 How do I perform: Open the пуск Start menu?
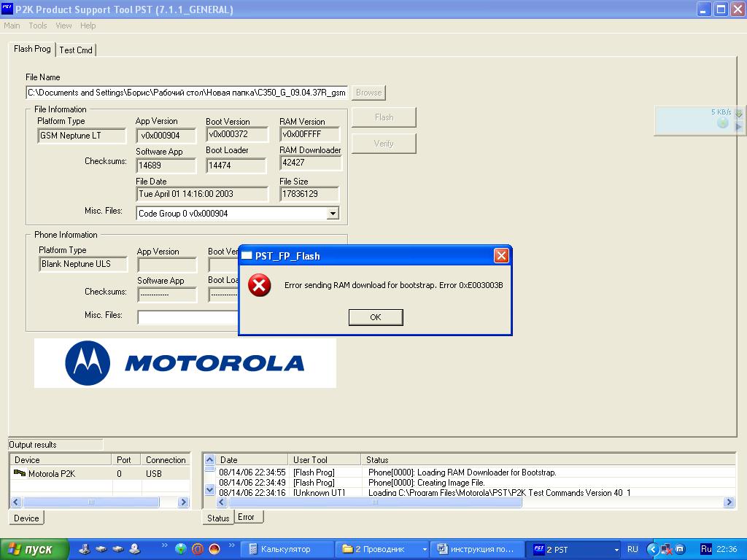(x=34, y=549)
